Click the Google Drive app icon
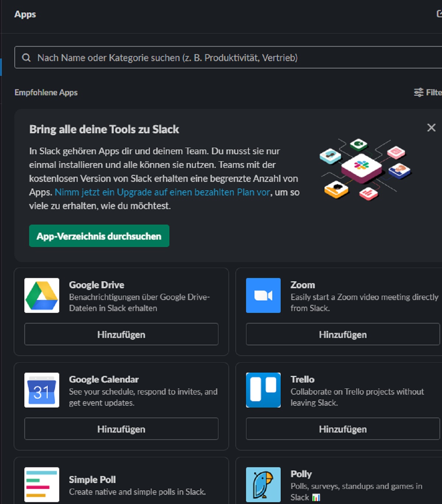 coord(42,295)
